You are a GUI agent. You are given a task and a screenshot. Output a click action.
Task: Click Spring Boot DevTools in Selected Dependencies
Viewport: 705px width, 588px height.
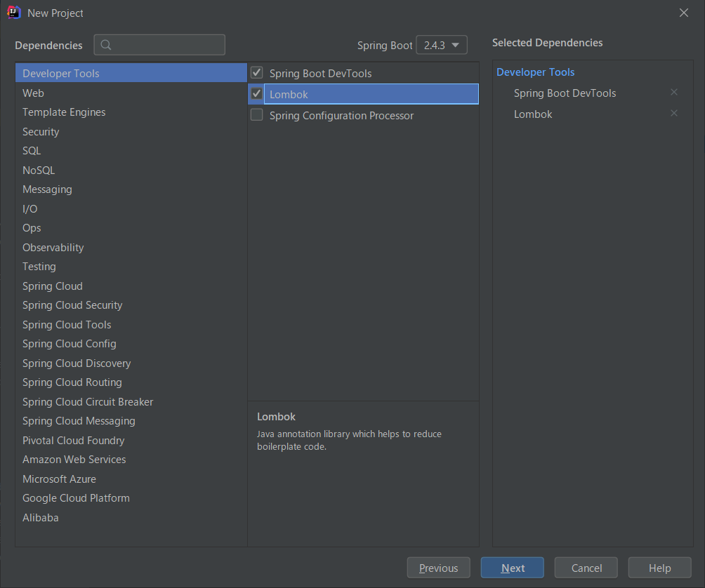click(565, 93)
